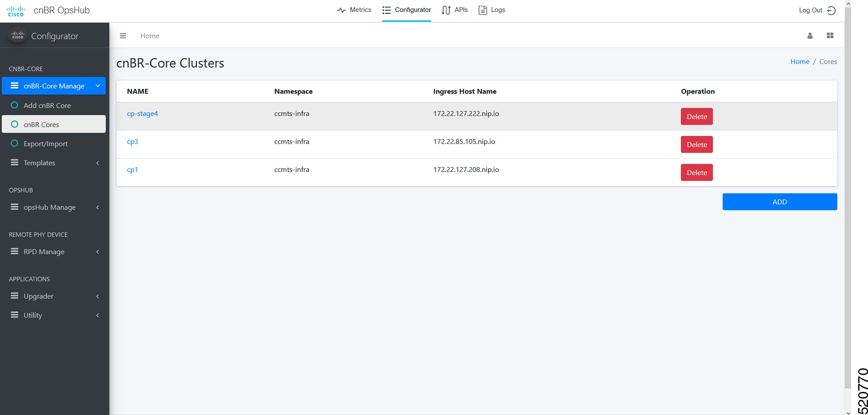Click the user profile icon

click(x=810, y=36)
